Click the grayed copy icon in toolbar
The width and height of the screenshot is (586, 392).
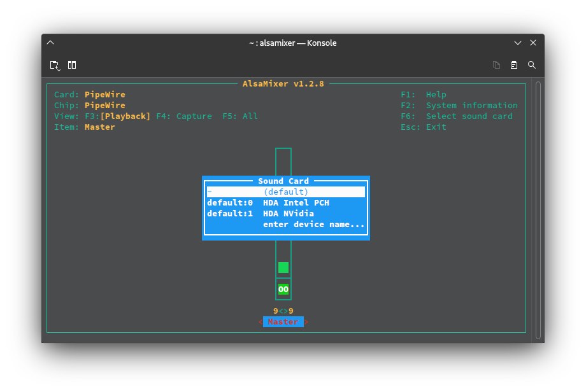tap(496, 65)
